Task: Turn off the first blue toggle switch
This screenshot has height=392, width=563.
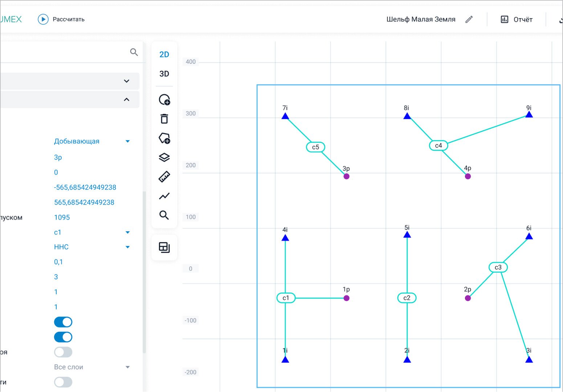Action: pos(63,322)
